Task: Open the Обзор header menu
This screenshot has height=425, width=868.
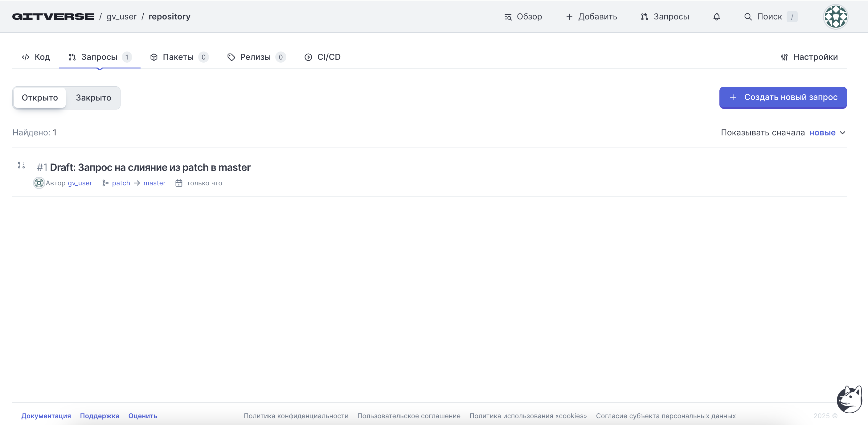Action: (523, 17)
